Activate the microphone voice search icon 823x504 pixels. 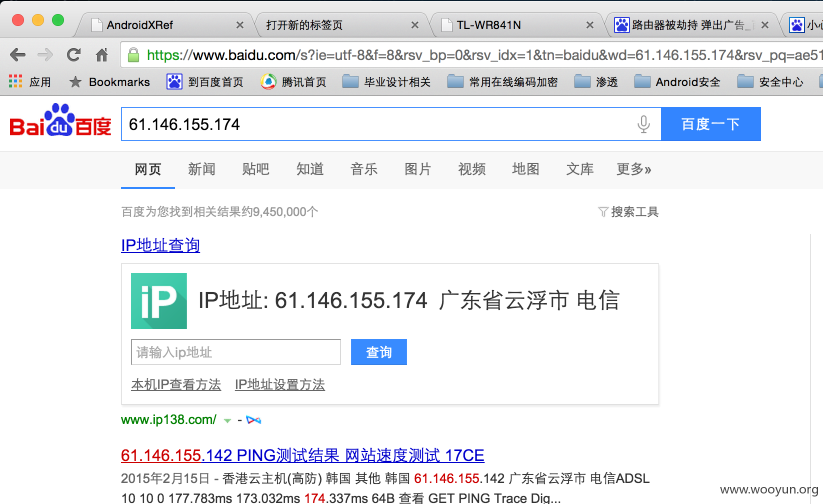643,124
